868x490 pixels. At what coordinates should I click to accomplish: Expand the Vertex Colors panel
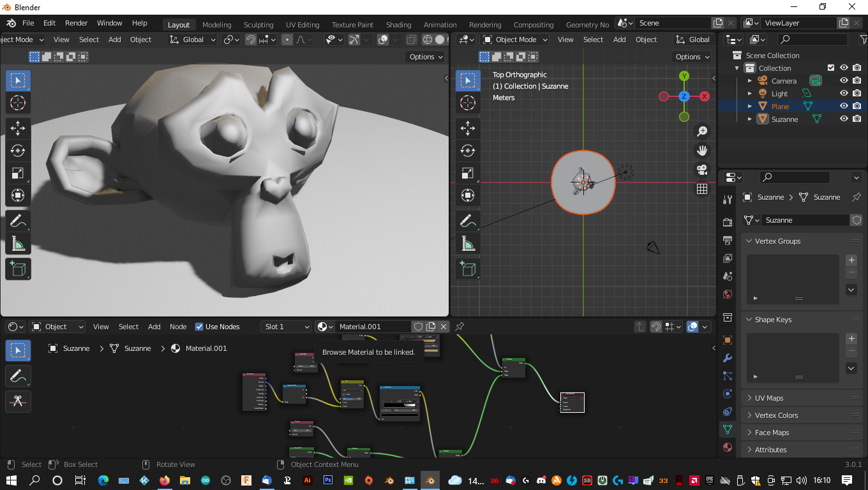[749, 415]
